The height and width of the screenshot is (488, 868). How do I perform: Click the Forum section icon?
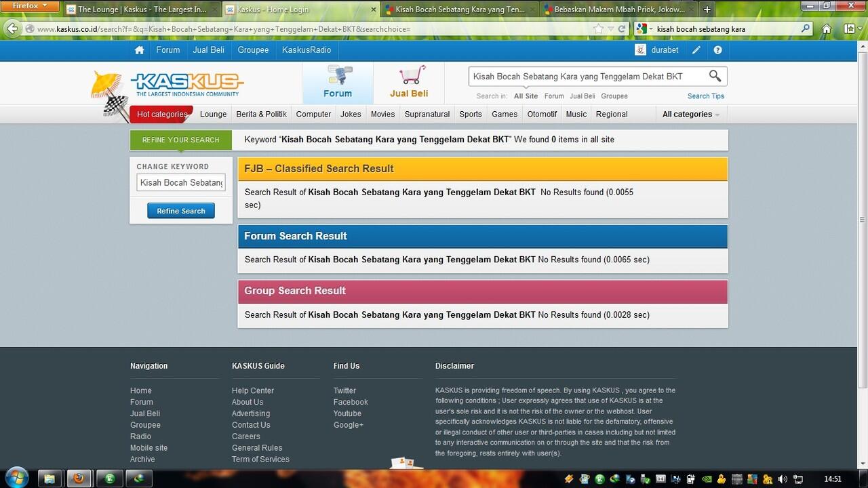tap(338, 83)
